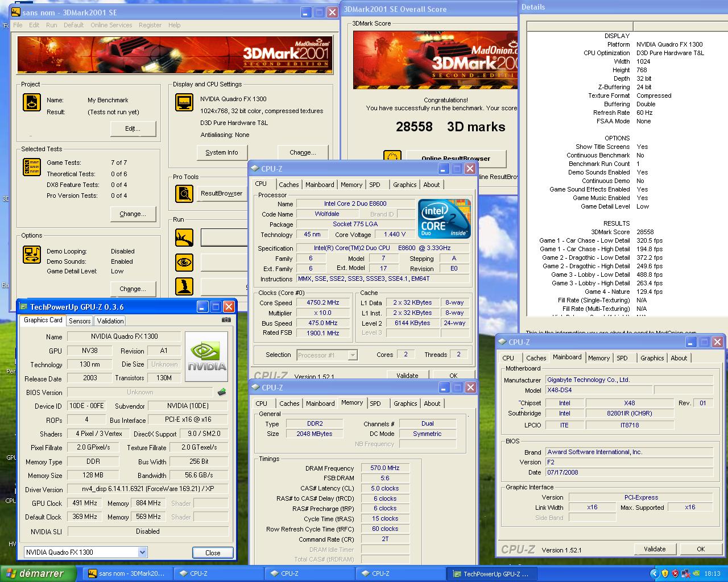This screenshot has width=728, height=582.
Task: Open the Processor #1 selection dropdown
Action: pyautogui.click(x=353, y=355)
